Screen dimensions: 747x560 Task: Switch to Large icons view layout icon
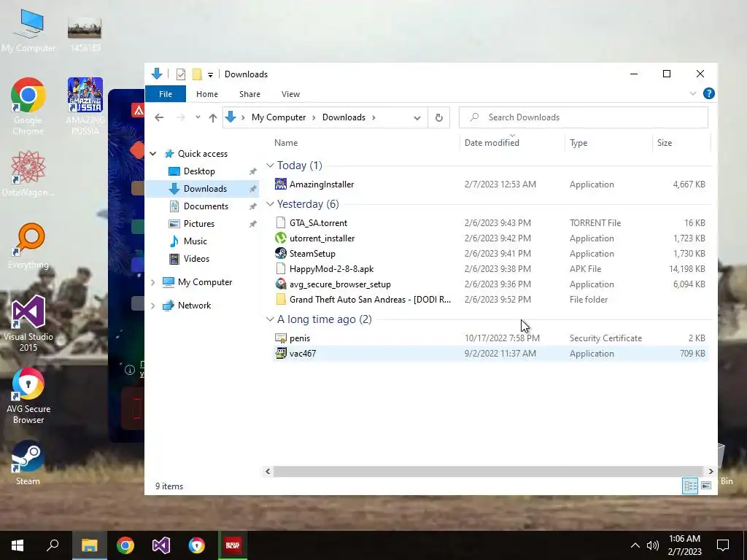(706, 486)
